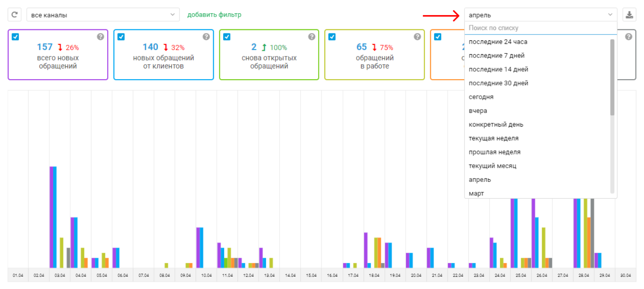Viewport: 644px width, 289px height.
Task: Open help for 'снова открытых обращений' card
Action: [312, 37]
